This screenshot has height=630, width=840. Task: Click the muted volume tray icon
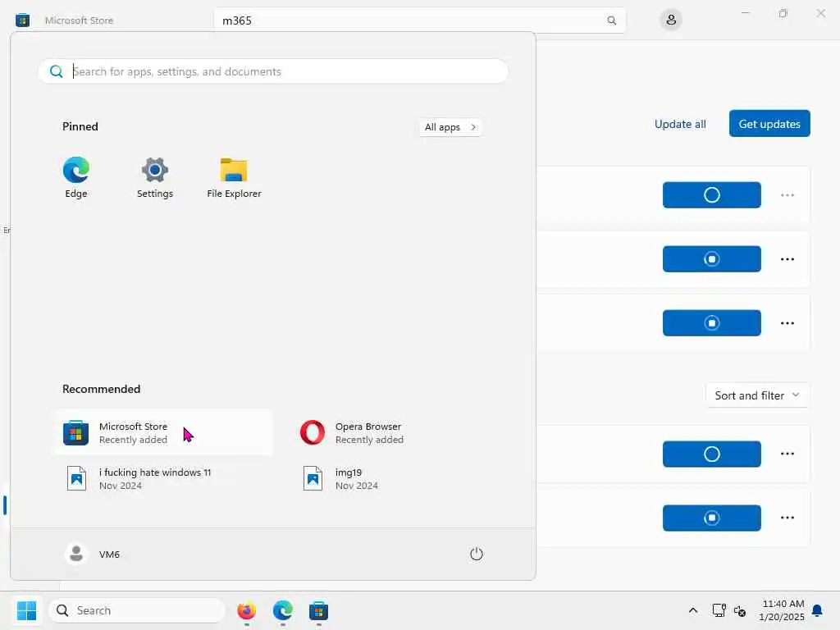[x=740, y=610]
